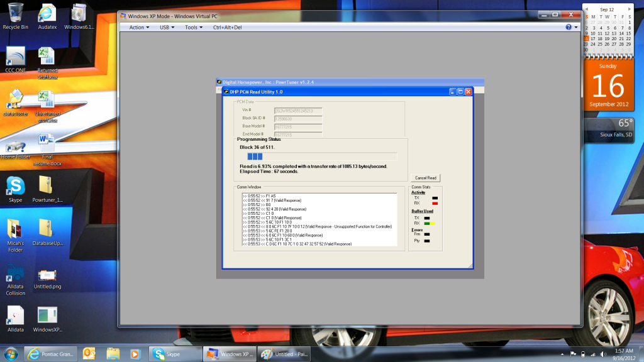
Task: Open the taskbar clock and date
Action: pos(624,354)
